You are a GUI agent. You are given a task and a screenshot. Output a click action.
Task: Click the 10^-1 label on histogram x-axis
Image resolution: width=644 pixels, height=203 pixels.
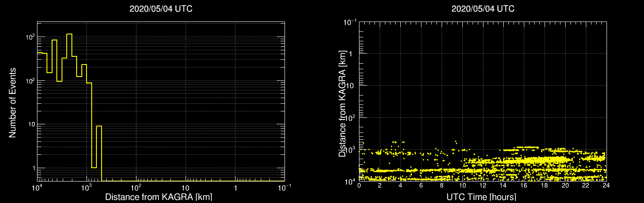pos(284,188)
